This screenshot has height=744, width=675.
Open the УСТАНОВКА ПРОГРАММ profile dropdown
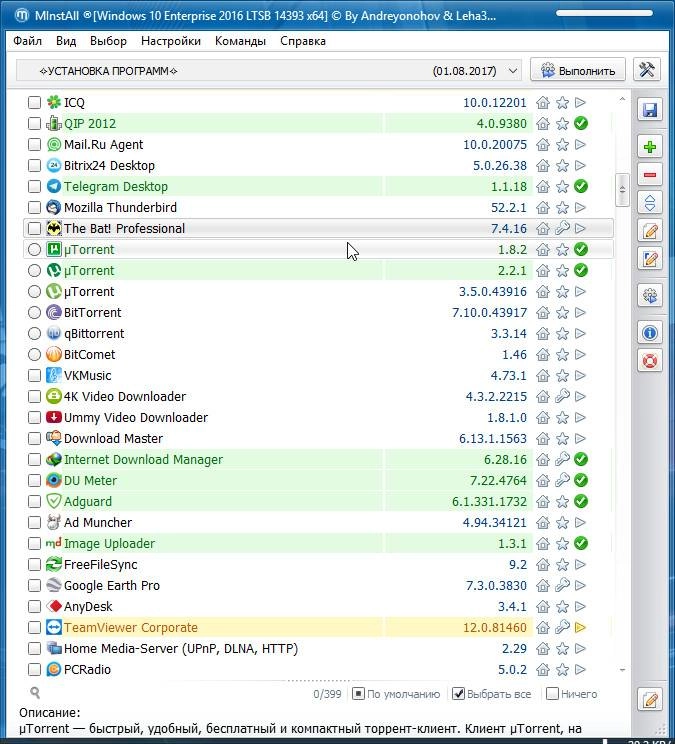269,71
